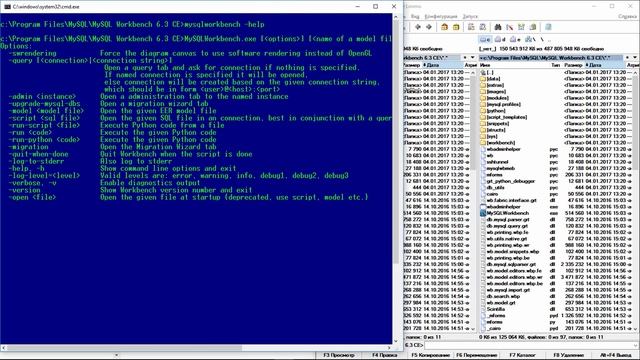This screenshot has width=640, height=360.
Task: Click F8 Удаление button
Action: coord(568,355)
